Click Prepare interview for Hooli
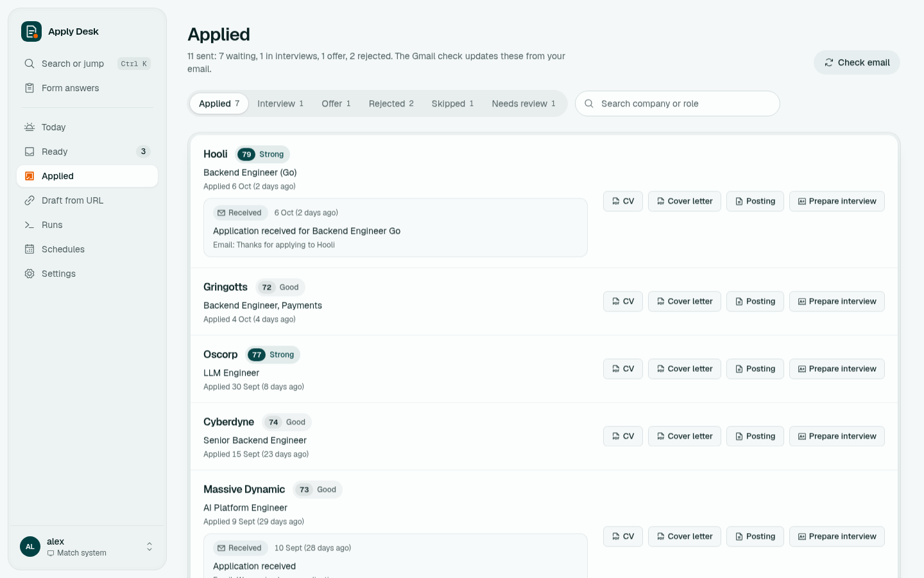Viewport: 924px width, 578px height. point(837,201)
